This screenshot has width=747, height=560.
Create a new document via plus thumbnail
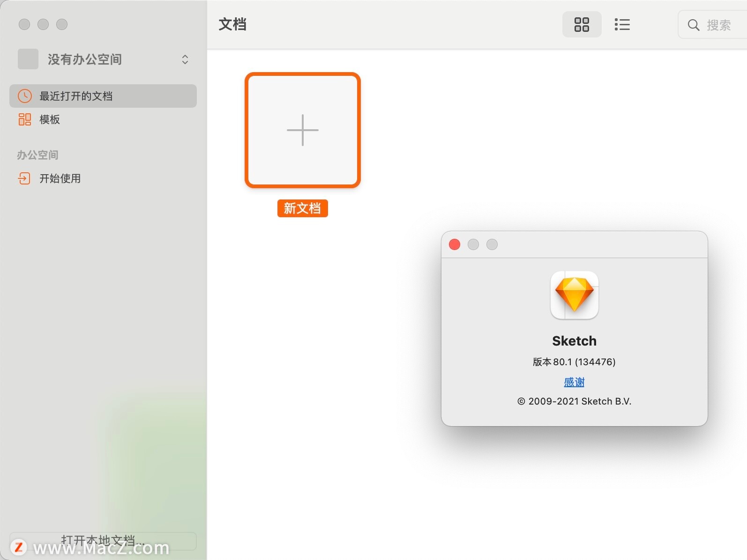pyautogui.click(x=303, y=130)
